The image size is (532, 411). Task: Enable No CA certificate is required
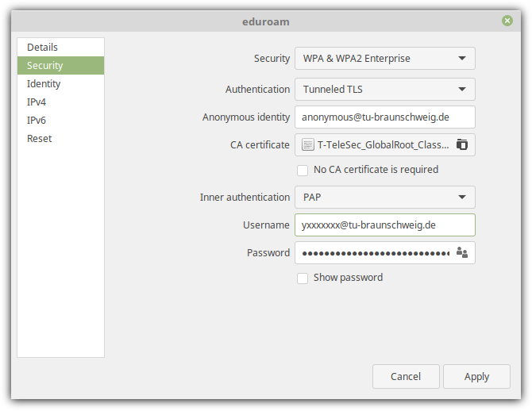coord(303,170)
